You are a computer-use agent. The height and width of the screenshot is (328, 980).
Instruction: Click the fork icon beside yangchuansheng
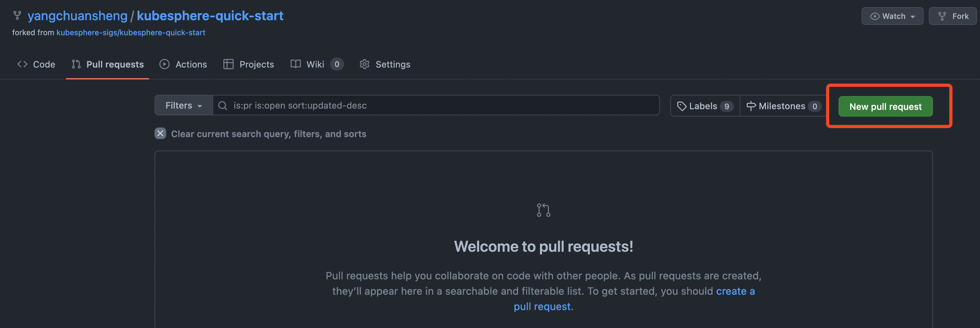click(17, 16)
